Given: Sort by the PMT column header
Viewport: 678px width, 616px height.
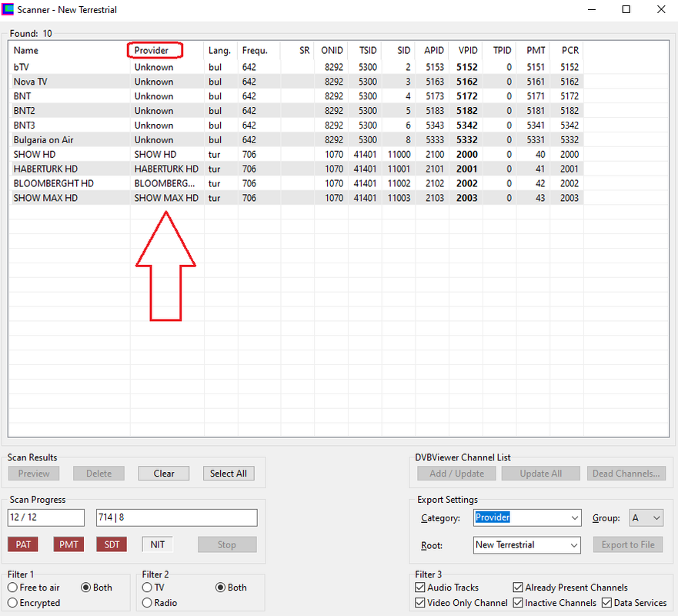Looking at the screenshot, I should pyautogui.click(x=533, y=51).
